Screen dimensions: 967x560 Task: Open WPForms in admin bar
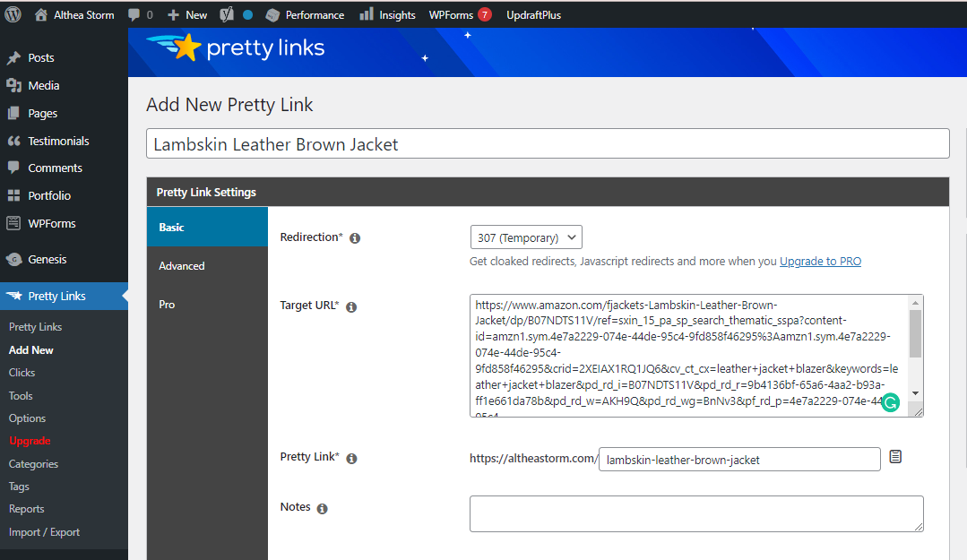coord(460,15)
